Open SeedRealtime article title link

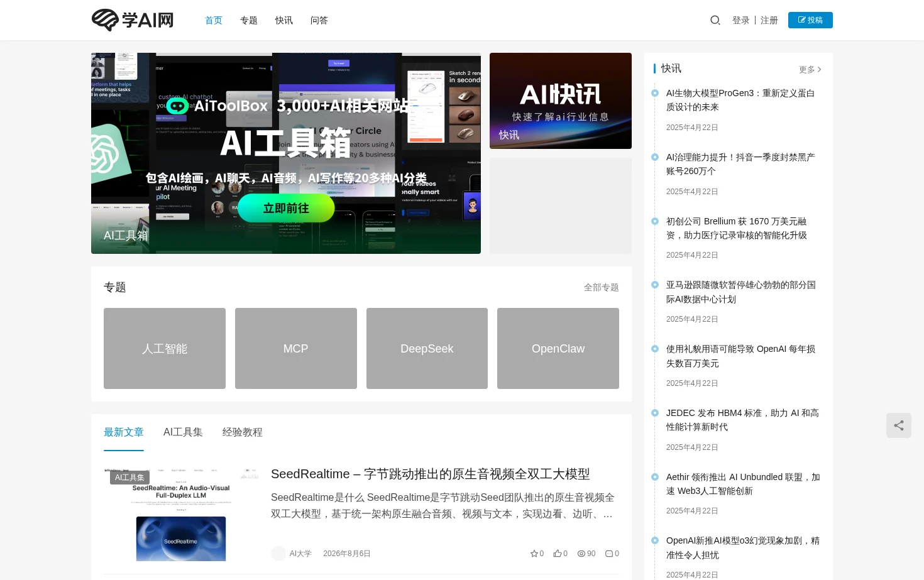click(x=431, y=474)
